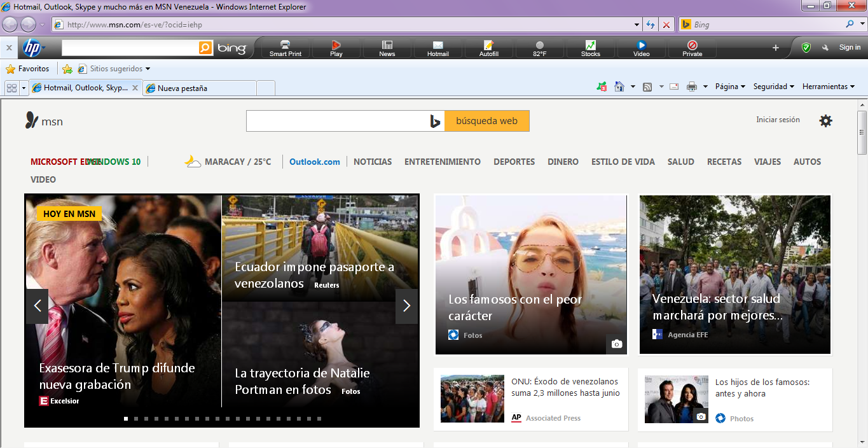
Task: Click the Iniciar sesión link
Action: point(778,120)
